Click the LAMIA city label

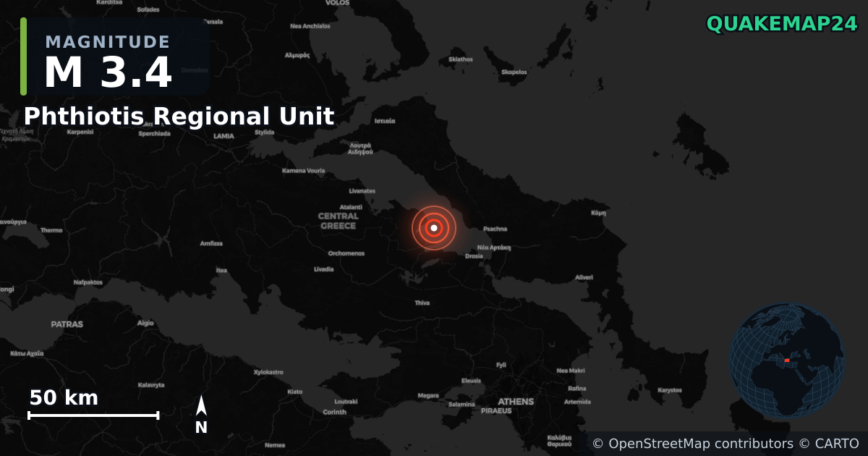click(224, 136)
